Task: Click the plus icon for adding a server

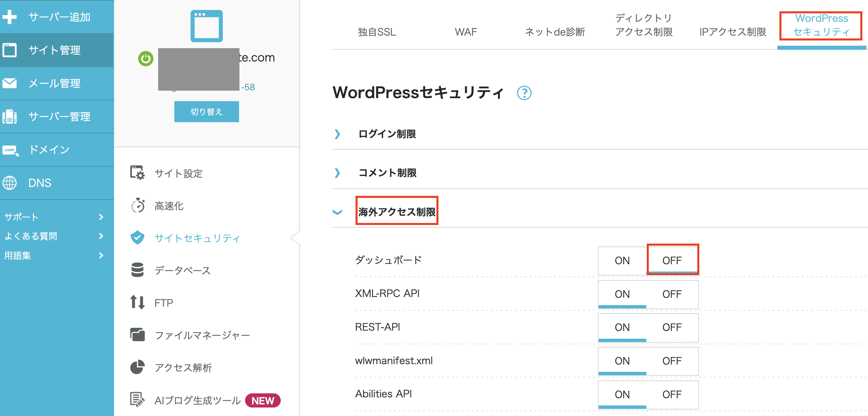Action: [9, 17]
